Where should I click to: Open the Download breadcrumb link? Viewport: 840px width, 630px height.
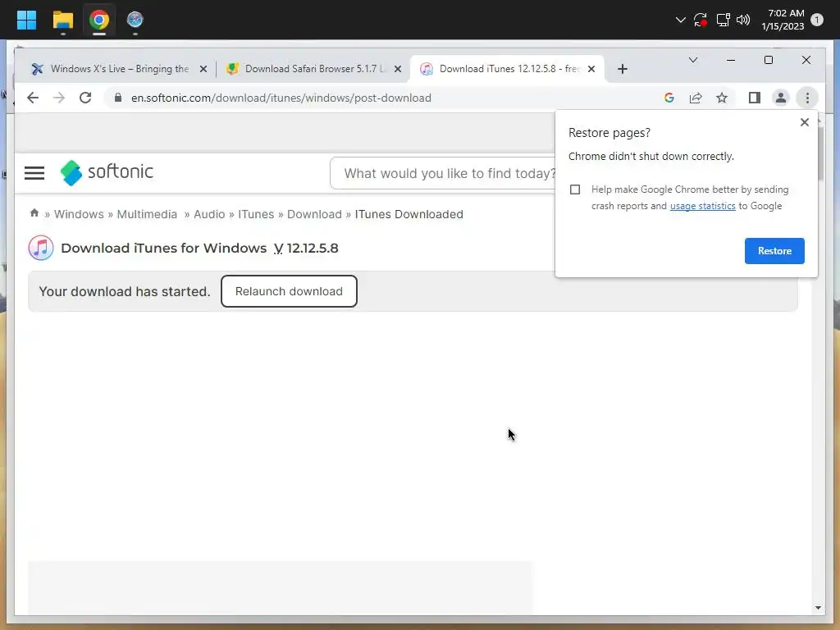click(314, 214)
